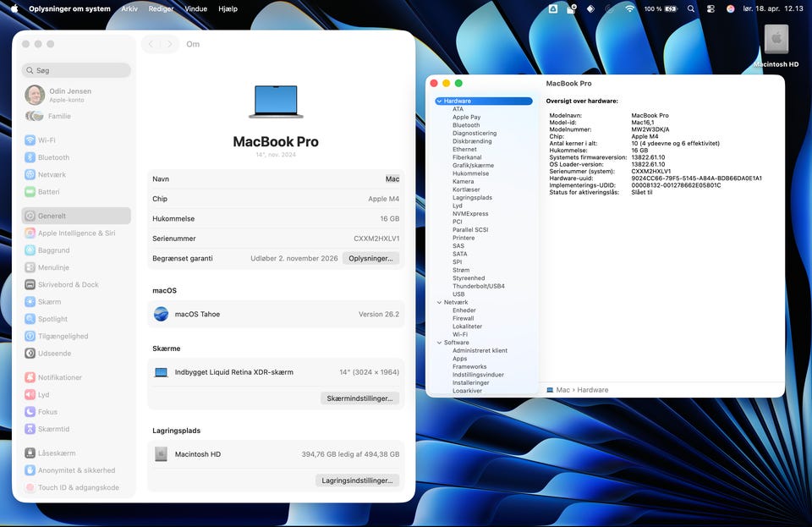Open Macintosh HD desktop drive icon
The height and width of the screenshot is (527, 812).
coord(776,44)
